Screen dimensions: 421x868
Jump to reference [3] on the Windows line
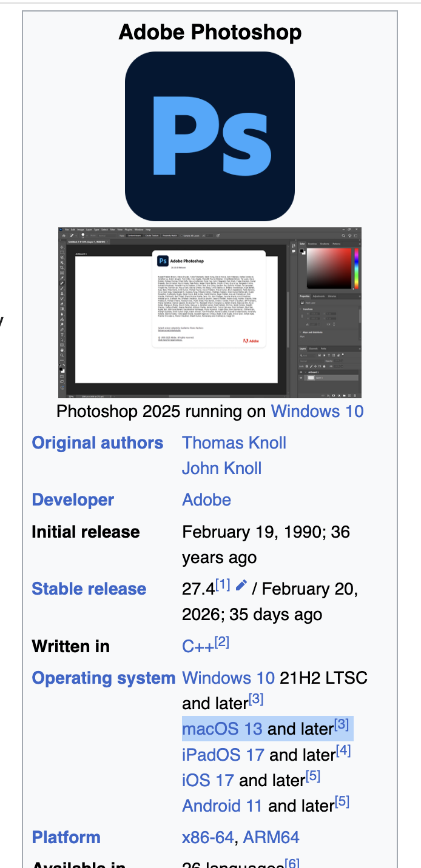tap(256, 699)
